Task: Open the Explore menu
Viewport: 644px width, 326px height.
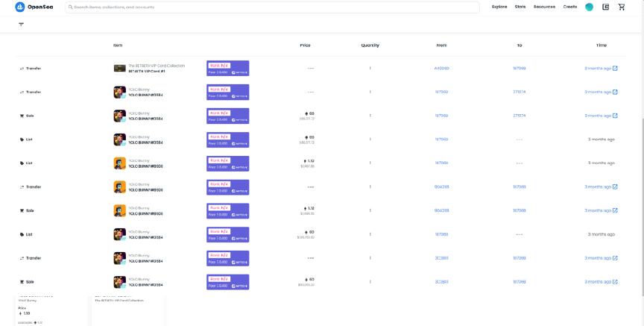Action: (x=499, y=7)
